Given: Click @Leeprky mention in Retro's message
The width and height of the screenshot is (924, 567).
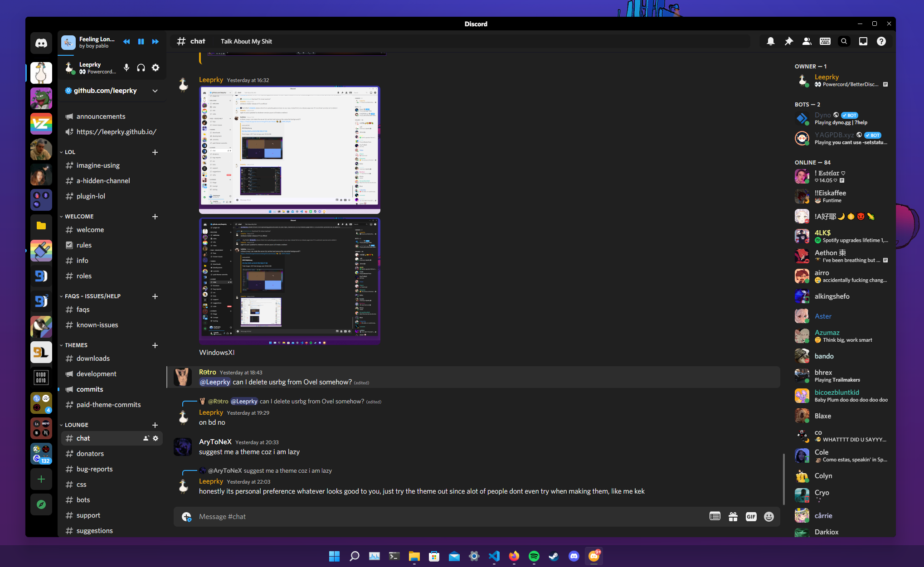Looking at the screenshot, I should pos(215,382).
